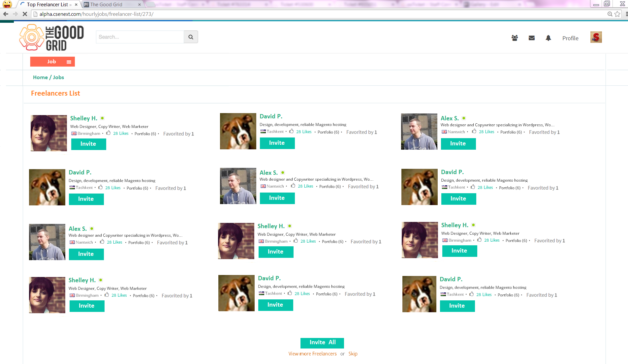Click Portfolio (6) for first-row Shelley H.

[145, 134]
